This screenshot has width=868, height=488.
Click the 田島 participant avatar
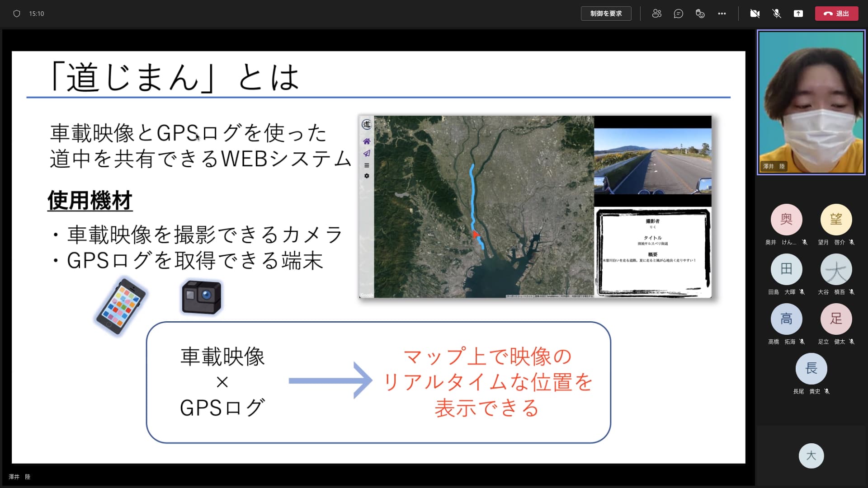coord(786,269)
